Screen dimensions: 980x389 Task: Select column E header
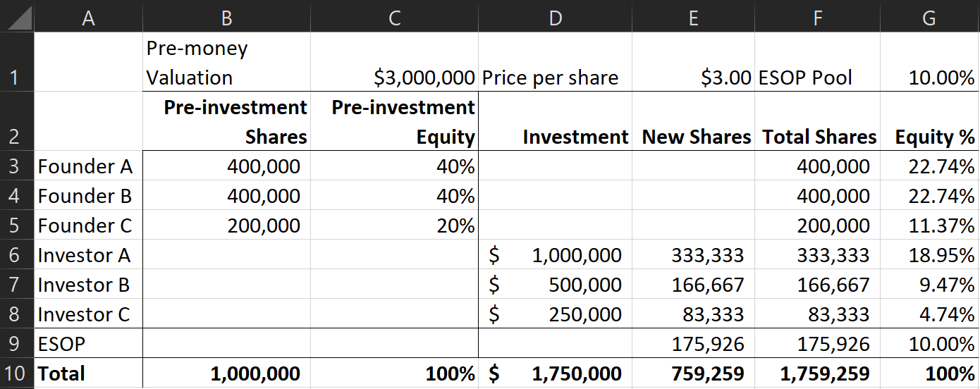pyautogui.click(x=694, y=16)
